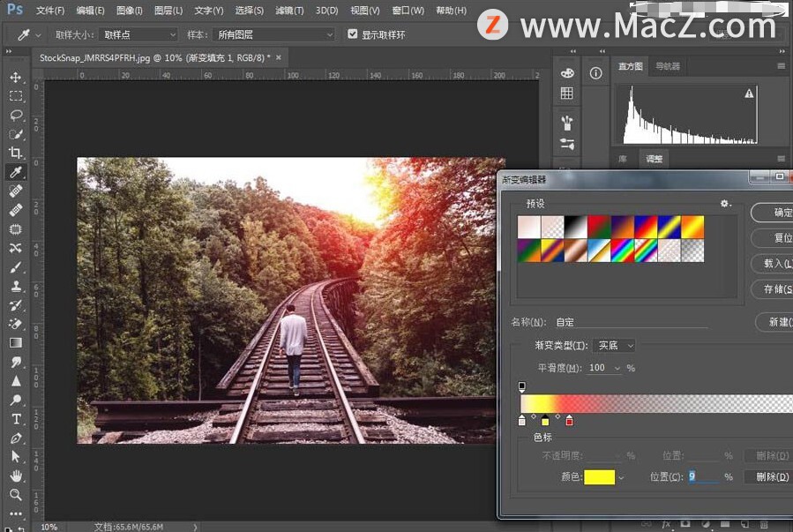Select the black-to-white gradient preset
Viewport: 793px width, 532px height.
coord(575,227)
